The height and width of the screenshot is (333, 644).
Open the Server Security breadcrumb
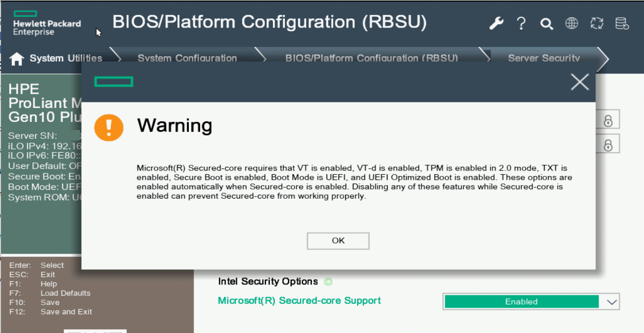coord(543,58)
